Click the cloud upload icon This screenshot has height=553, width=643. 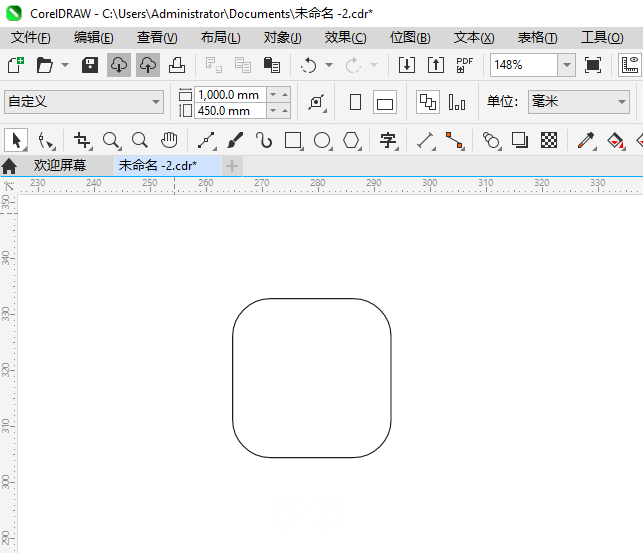coord(148,65)
